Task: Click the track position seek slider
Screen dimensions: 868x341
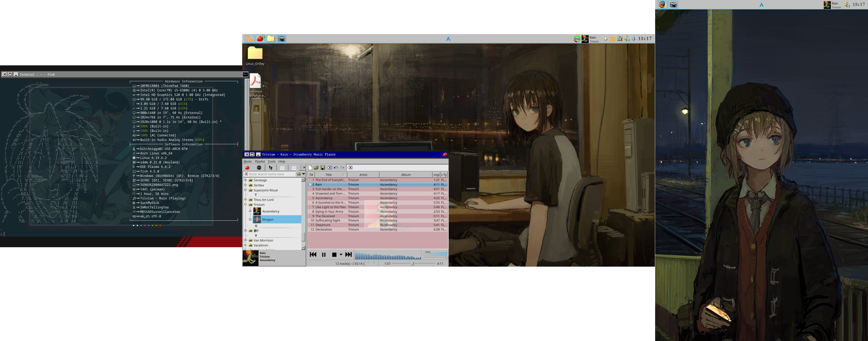Action: coord(413,263)
